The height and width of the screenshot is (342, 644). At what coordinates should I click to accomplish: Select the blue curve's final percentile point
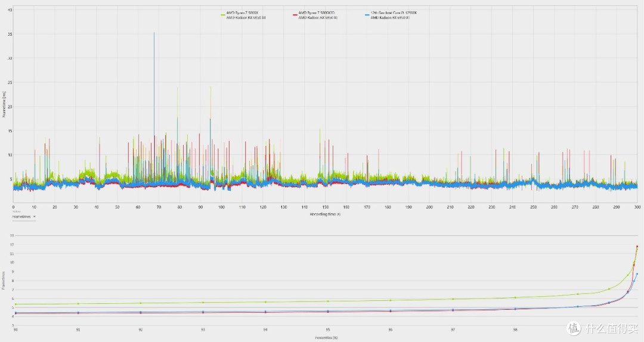coord(637,274)
